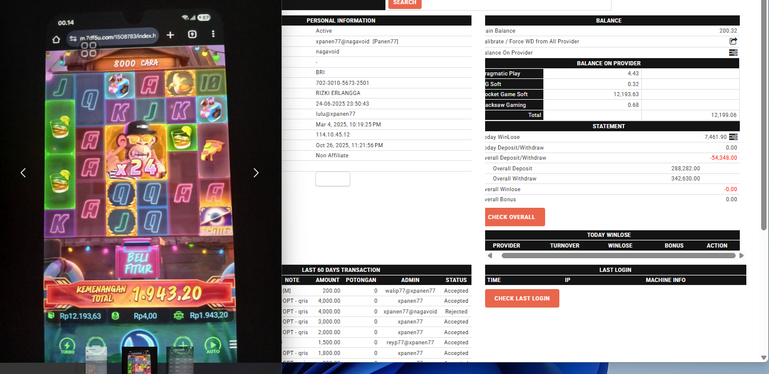Open a new tab with the plus icon
769x374 pixels.
[170, 35]
